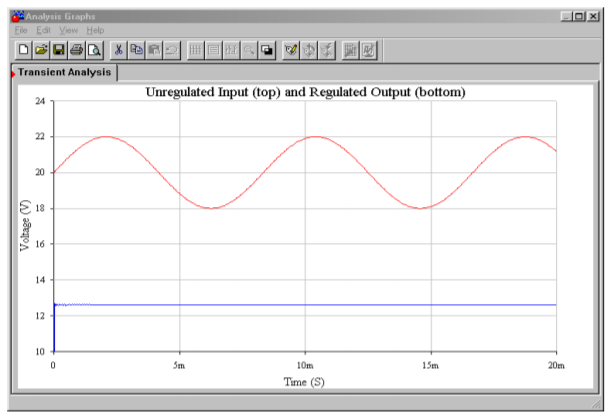Expand the View menu
This screenshot has height=416, width=610.
(69, 30)
